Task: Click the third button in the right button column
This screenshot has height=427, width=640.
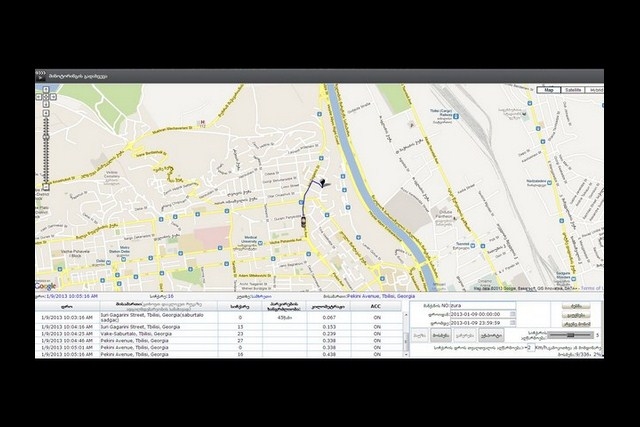Action: click(x=576, y=324)
